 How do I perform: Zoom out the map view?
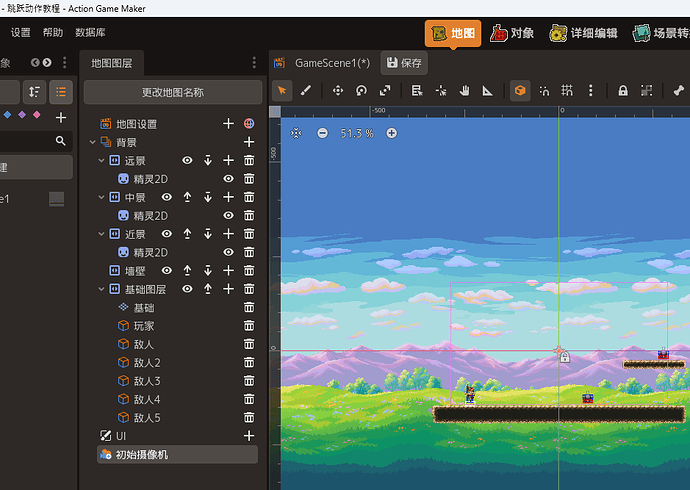point(323,133)
